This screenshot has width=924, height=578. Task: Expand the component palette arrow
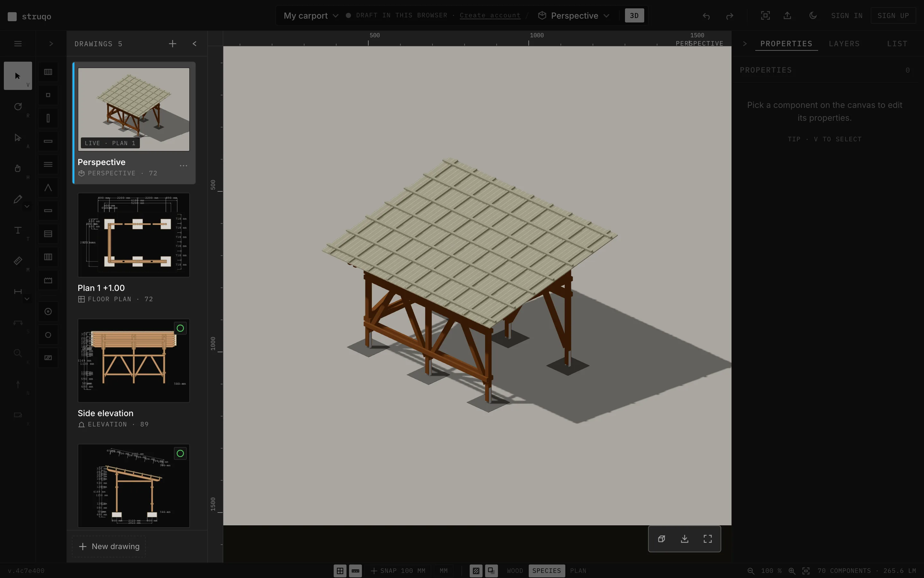click(51, 44)
